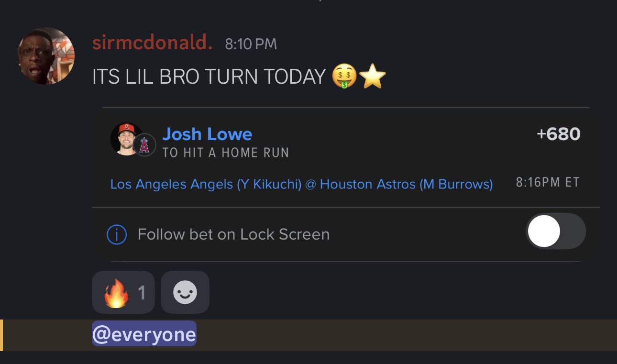Image resolution: width=617 pixels, height=364 pixels.
Task: Click the info icon beside Follow bet
Action: tap(117, 234)
